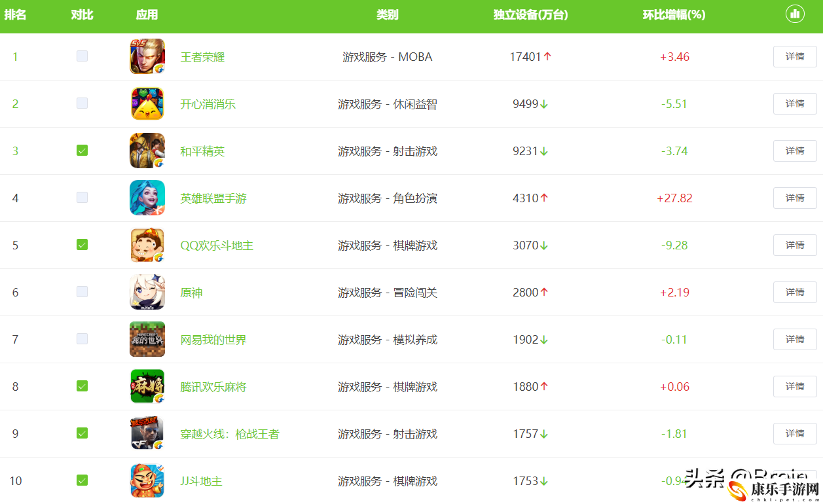Click the QQ欢乐斗地主 app icon
The width and height of the screenshot is (823, 504).
[147, 245]
